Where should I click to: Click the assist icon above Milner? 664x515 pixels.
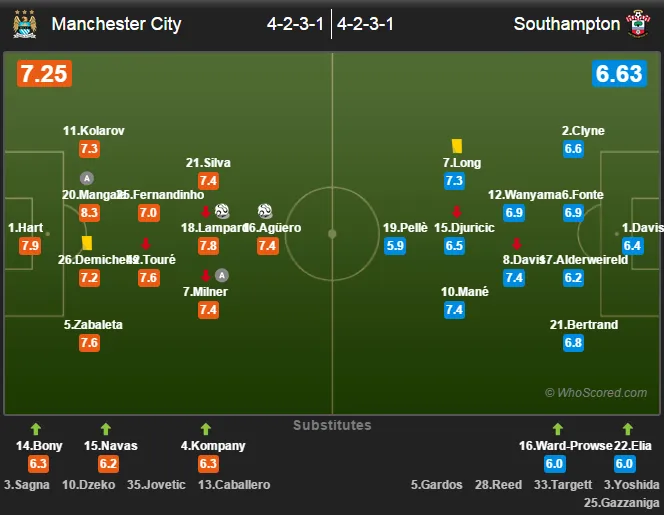(222, 275)
